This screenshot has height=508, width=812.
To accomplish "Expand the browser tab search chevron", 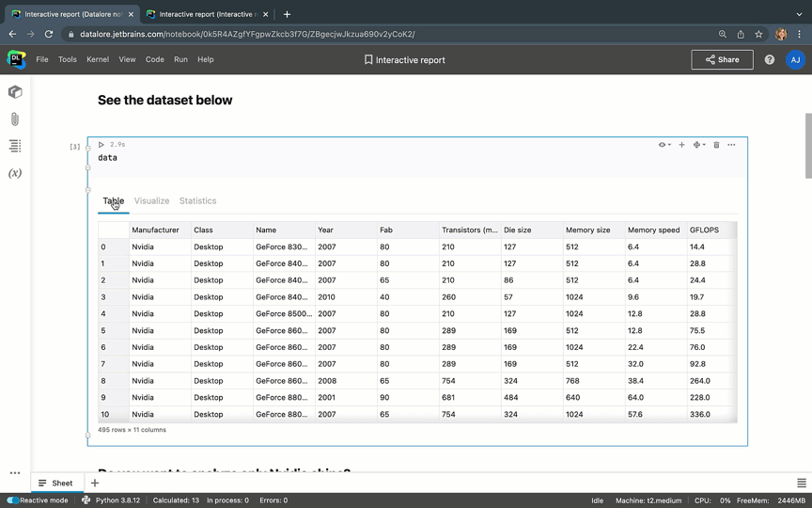I will [x=799, y=14].
